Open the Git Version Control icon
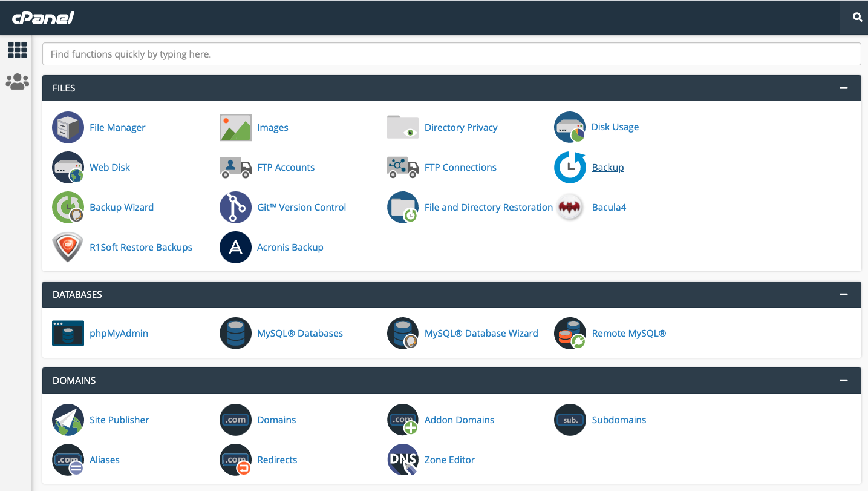Viewport: 868px width, 491px height. coord(235,207)
